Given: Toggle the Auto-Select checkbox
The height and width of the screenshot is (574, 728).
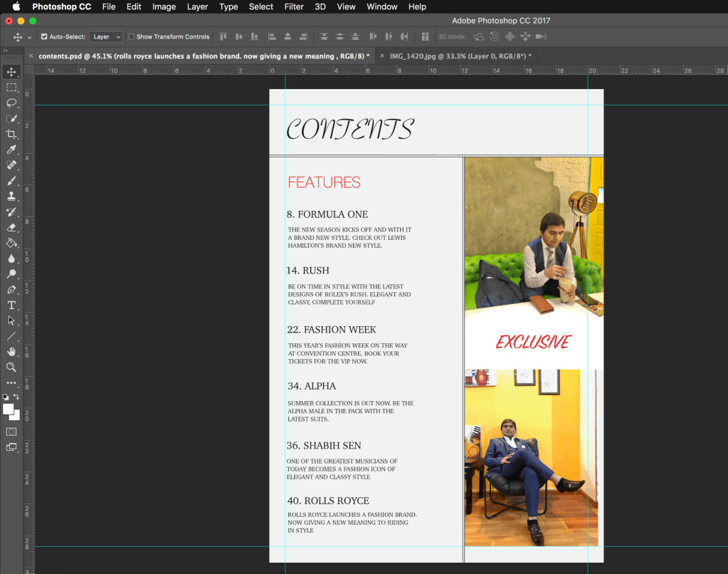Looking at the screenshot, I should pyautogui.click(x=44, y=37).
